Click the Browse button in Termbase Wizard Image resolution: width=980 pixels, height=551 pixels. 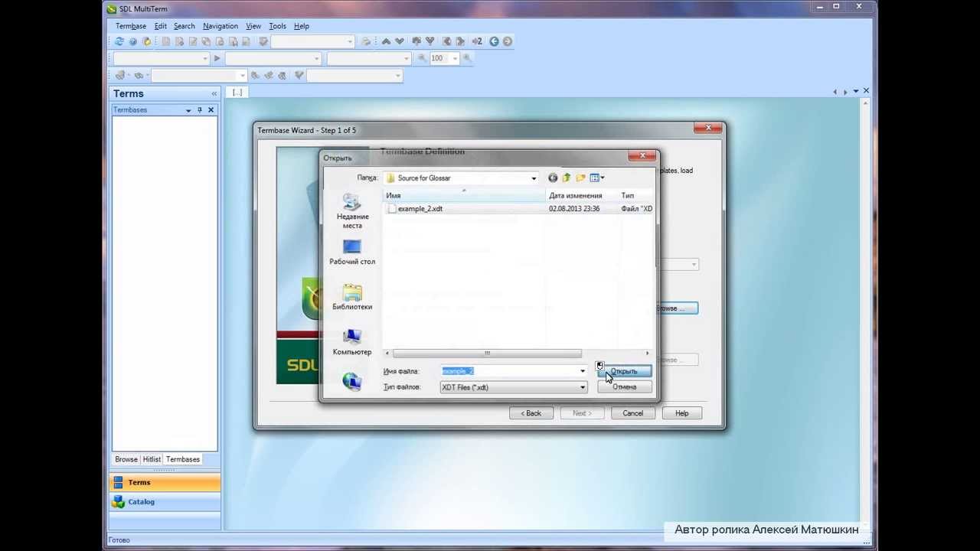tap(677, 308)
